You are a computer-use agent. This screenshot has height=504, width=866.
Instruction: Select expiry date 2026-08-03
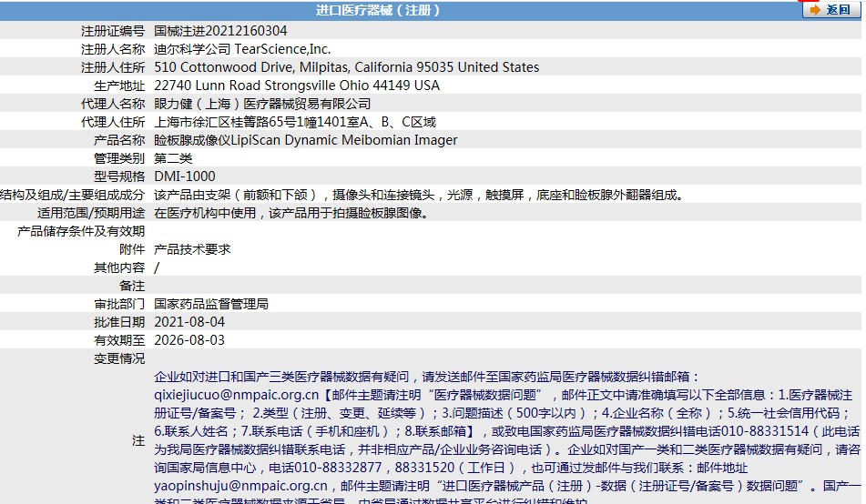pos(189,340)
